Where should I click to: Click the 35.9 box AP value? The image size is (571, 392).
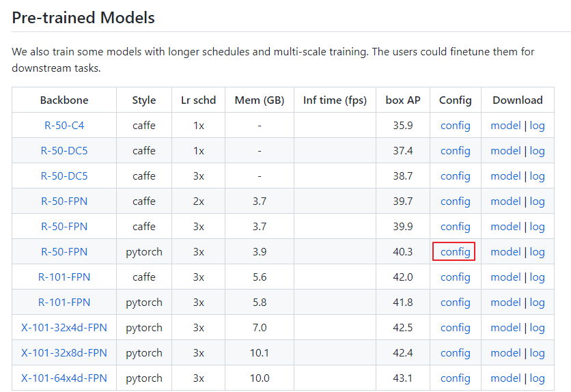pyautogui.click(x=403, y=126)
